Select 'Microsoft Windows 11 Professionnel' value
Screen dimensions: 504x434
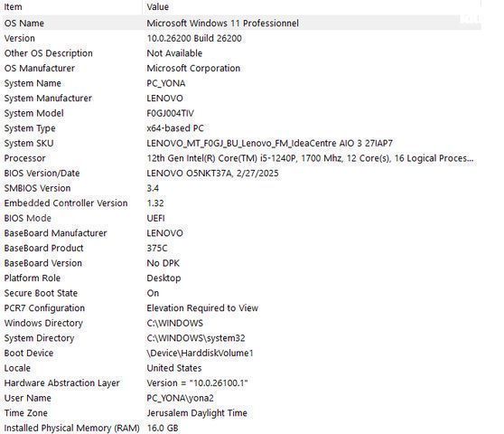(222, 24)
